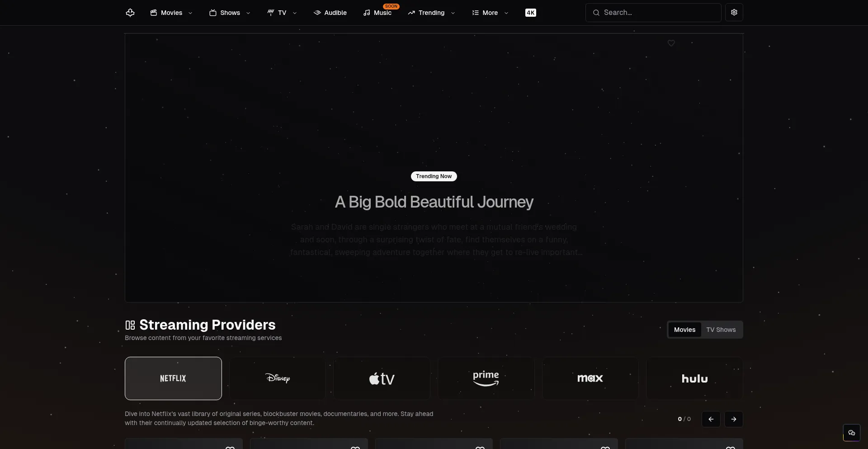Click the "0 / 0" page counter
The width and height of the screenshot is (868, 449).
point(684,419)
